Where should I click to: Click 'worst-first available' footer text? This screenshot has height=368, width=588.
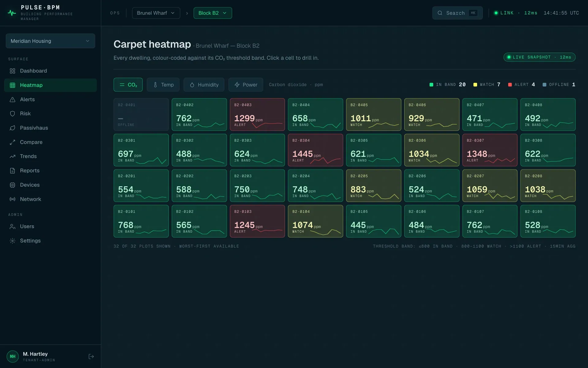(209, 246)
